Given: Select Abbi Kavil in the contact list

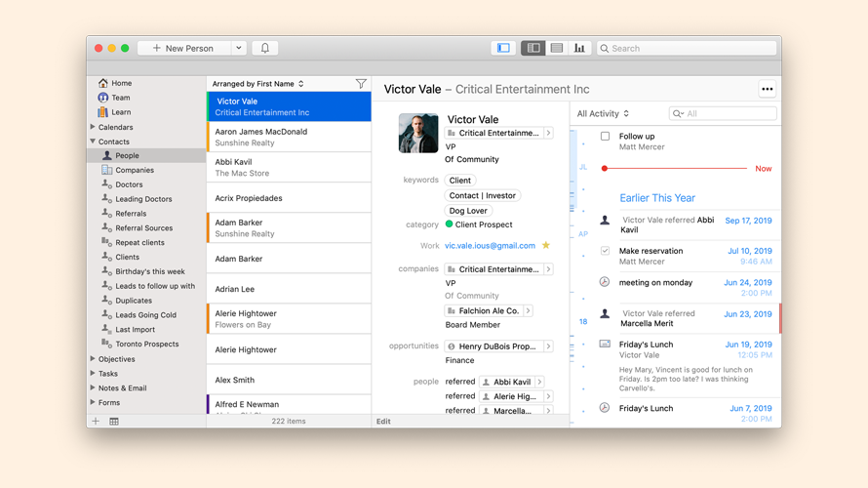Looking at the screenshot, I should pyautogui.click(x=289, y=167).
